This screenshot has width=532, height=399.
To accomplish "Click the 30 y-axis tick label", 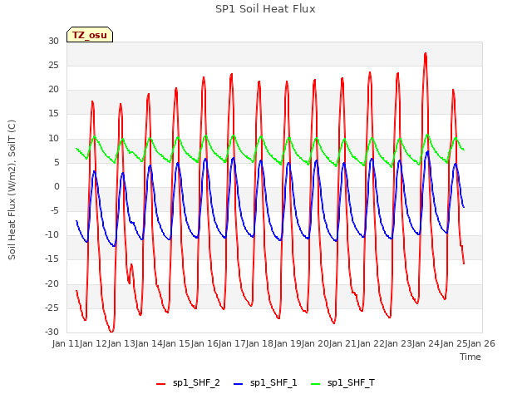I will [53, 41].
